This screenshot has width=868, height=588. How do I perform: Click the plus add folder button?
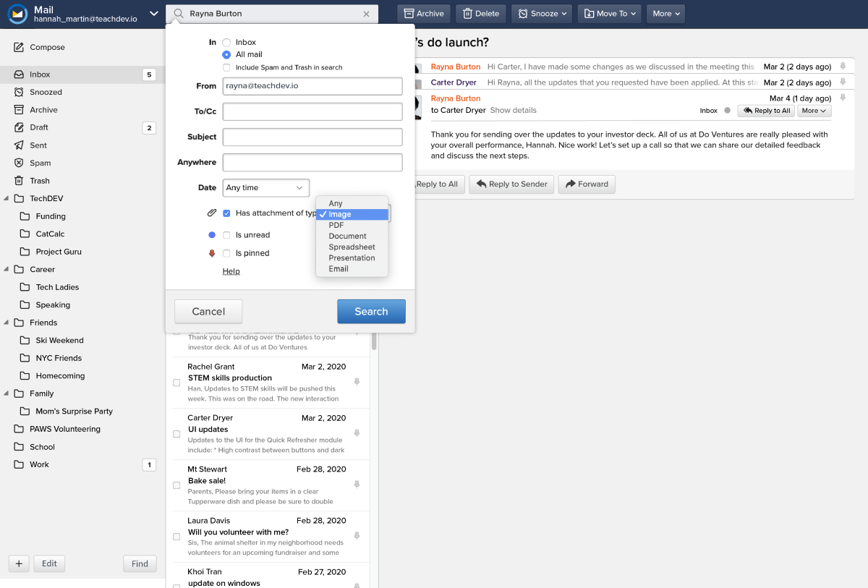click(19, 564)
